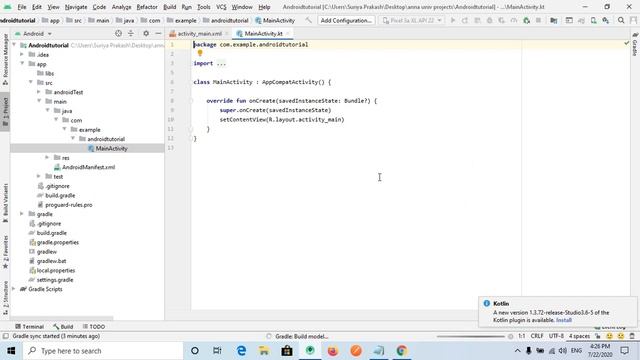
Task: Select settings.gradle in project tree
Action: pyautogui.click(x=51, y=280)
